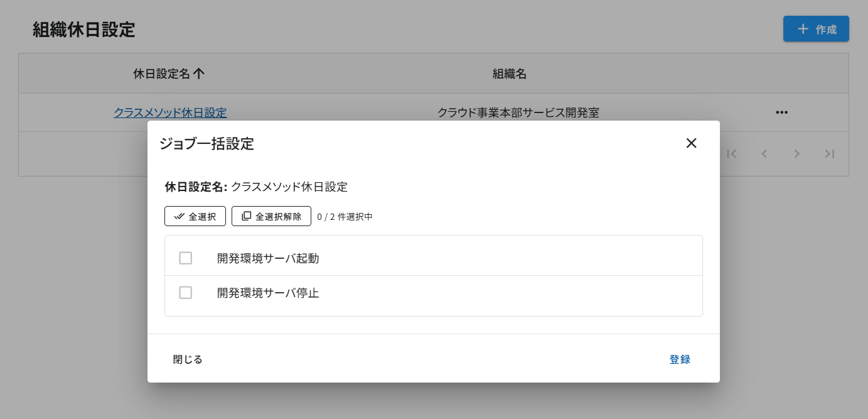This screenshot has height=419, width=868.
Task: Click the plus icon on the 作成 button
Action: pyautogui.click(x=803, y=28)
